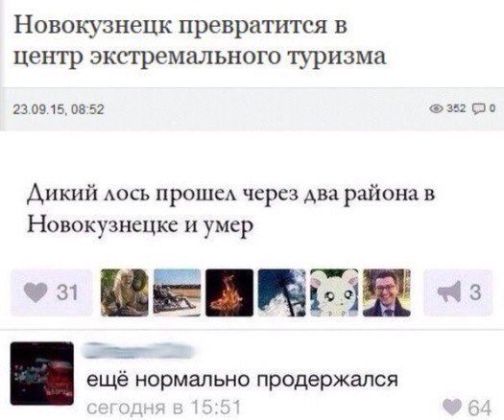Open the palm tree sky avatar
The width and height of the screenshot is (504, 420).
tap(281, 292)
